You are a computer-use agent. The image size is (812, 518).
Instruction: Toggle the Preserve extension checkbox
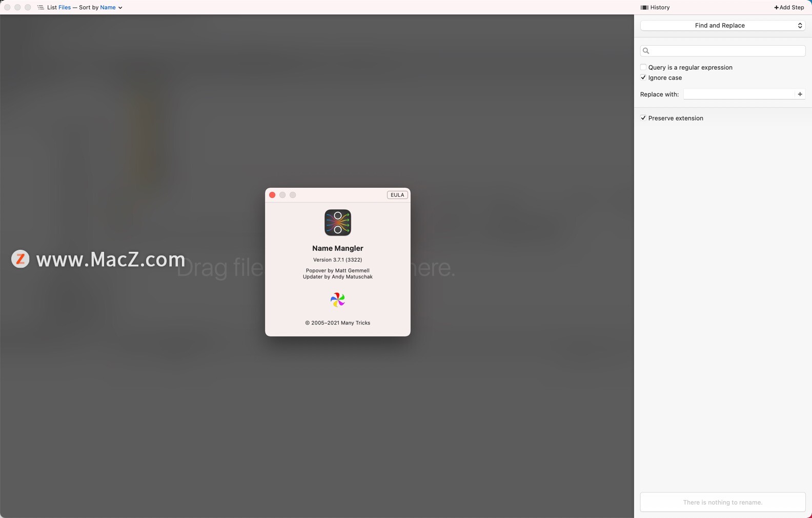click(x=643, y=118)
